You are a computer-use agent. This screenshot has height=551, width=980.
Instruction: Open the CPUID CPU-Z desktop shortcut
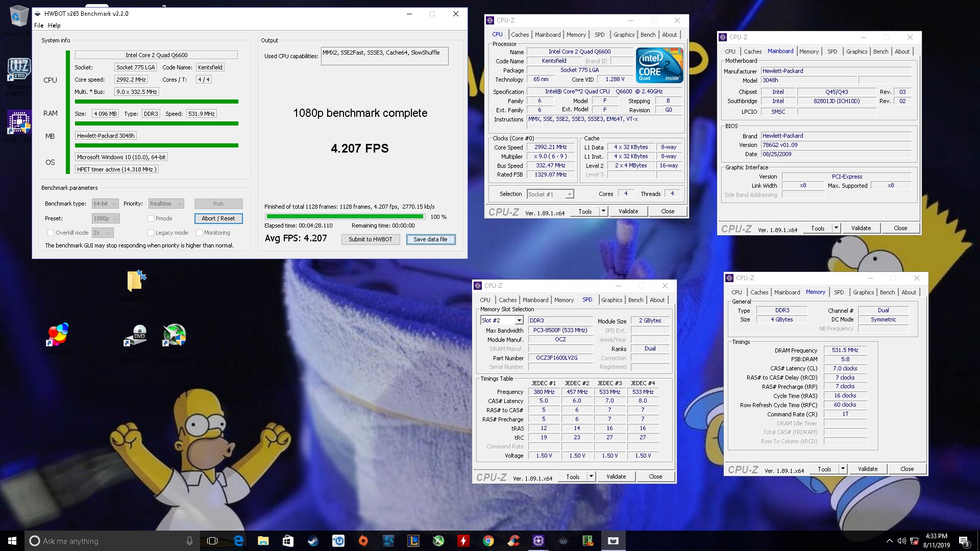[x=19, y=122]
